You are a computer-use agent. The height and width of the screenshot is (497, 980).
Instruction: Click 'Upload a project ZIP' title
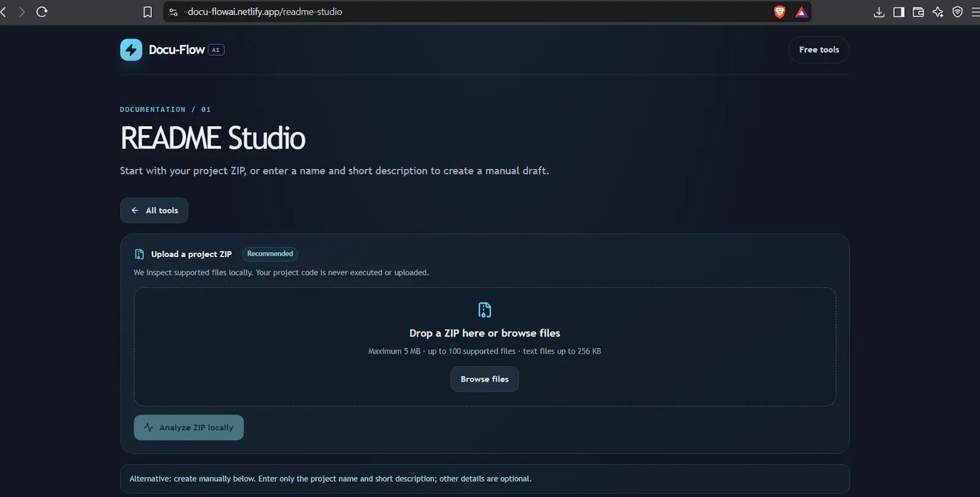click(x=191, y=254)
